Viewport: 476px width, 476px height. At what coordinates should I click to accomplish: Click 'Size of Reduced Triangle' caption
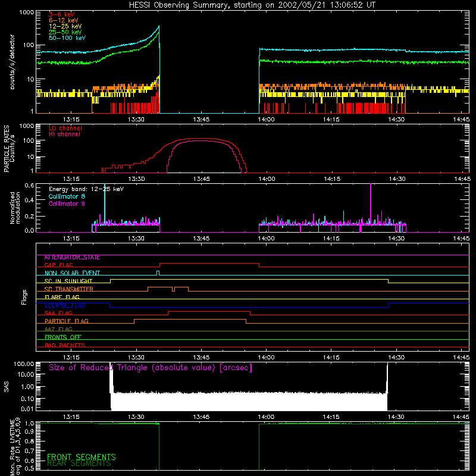[x=151, y=368]
